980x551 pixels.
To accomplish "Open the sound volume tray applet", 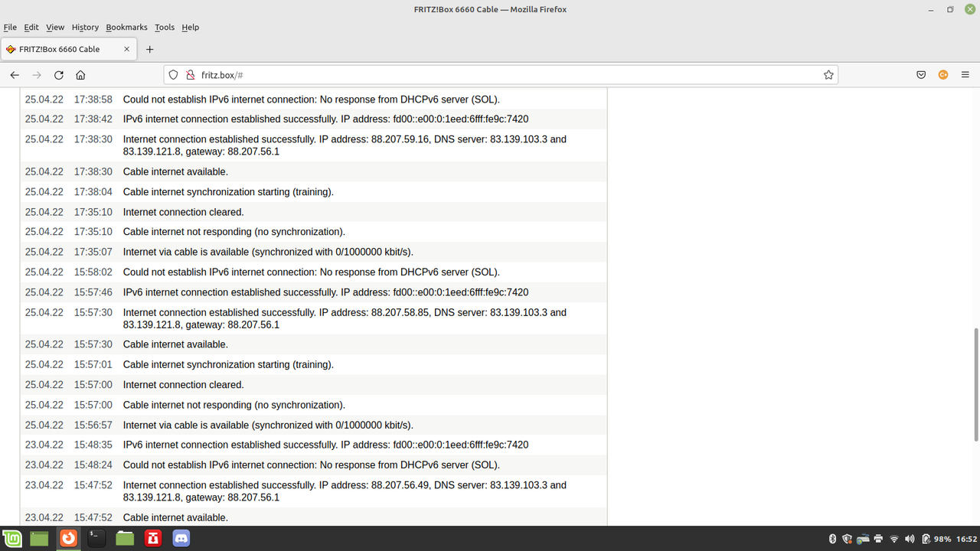I will [910, 539].
